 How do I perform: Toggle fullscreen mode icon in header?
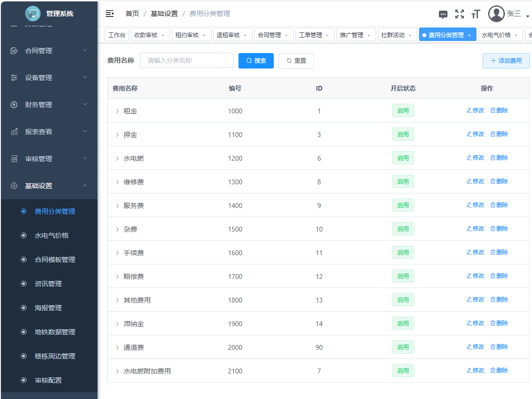[459, 14]
